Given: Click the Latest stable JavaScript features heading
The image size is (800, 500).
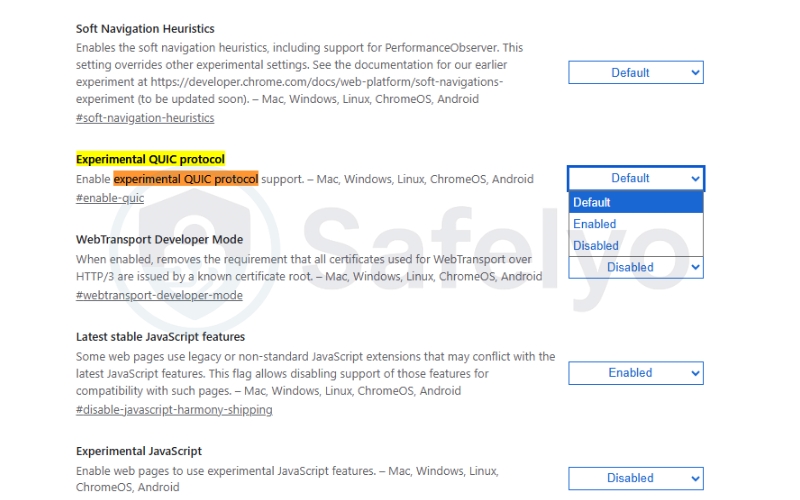Looking at the screenshot, I should pyautogui.click(x=160, y=337).
